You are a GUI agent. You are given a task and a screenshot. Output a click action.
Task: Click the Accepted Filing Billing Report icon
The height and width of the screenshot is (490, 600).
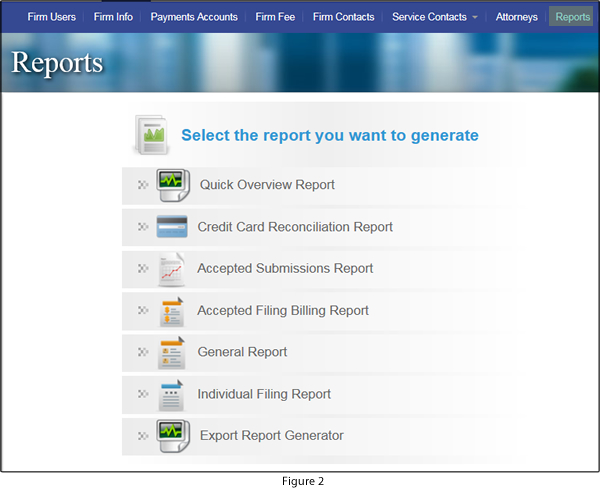(172, 311)
